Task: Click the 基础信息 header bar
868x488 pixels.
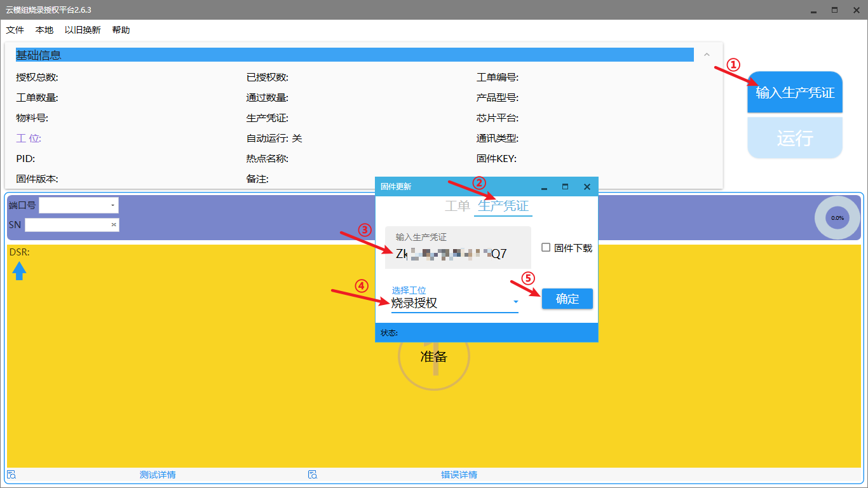Action: (355, 55)
